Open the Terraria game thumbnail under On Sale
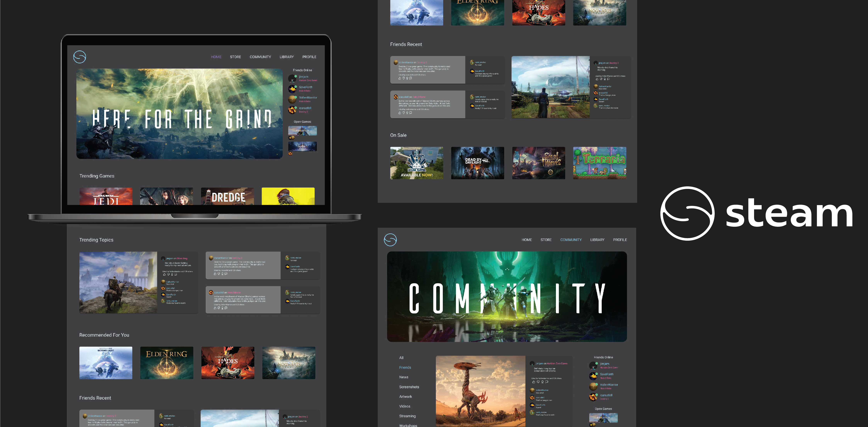 [x=599, y=163]
